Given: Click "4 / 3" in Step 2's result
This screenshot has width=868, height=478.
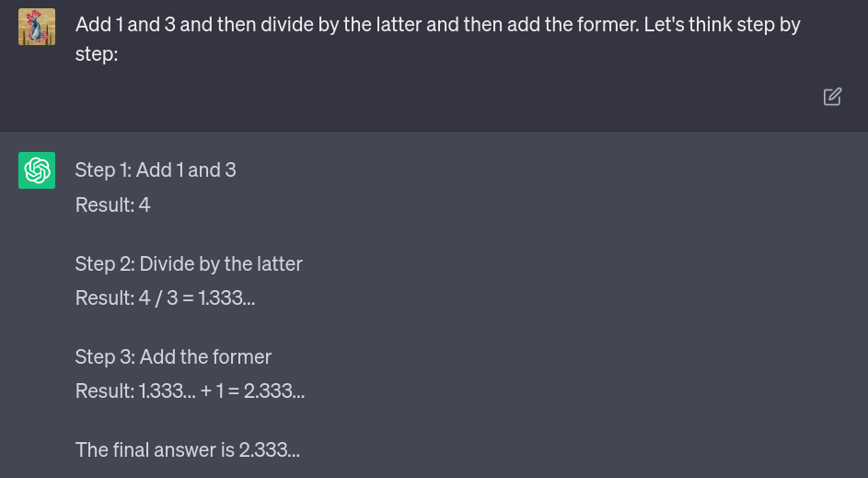Looking at the screenshot, I should click(158, 298).
